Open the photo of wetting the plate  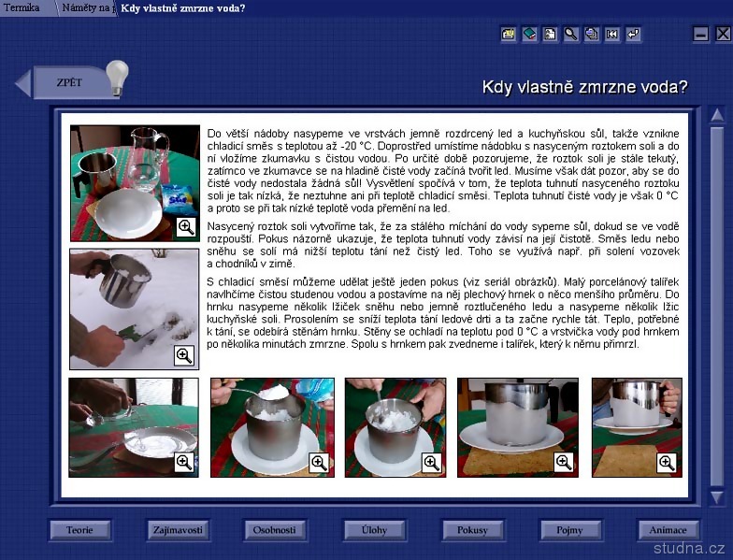click(134, 428)
